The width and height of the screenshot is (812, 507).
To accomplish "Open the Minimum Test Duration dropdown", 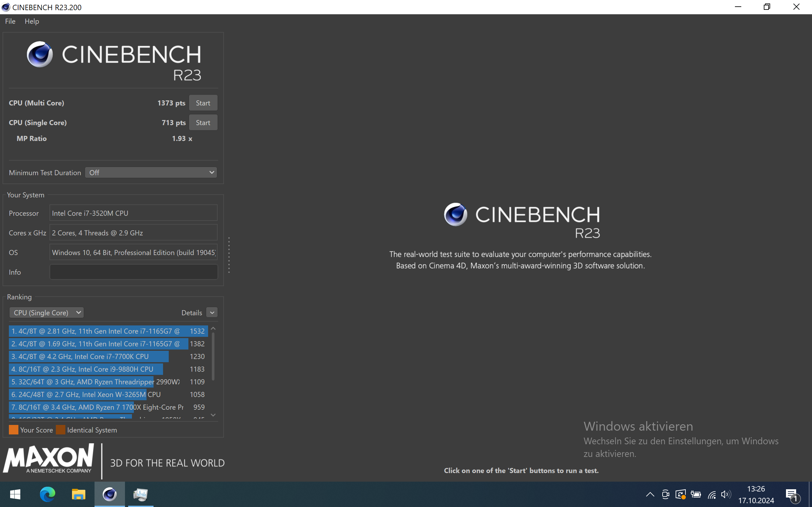I will pyautogui.click(x=151, y=173).
